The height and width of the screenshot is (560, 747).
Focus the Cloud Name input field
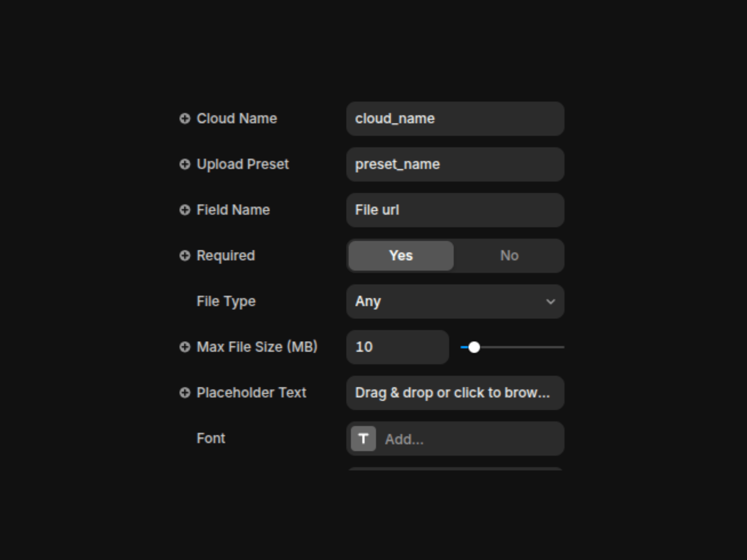(x=455, y=119)
